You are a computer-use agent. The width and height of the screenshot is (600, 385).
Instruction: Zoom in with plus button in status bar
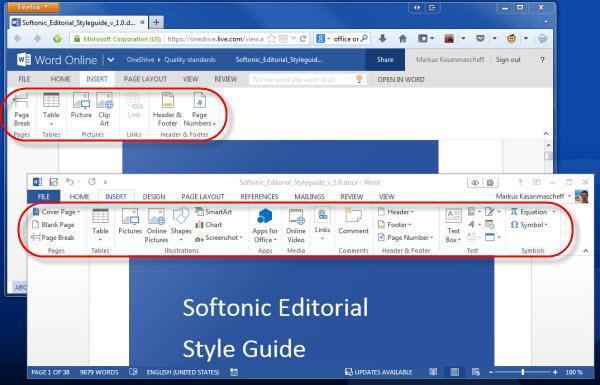[x=555, y=372]
